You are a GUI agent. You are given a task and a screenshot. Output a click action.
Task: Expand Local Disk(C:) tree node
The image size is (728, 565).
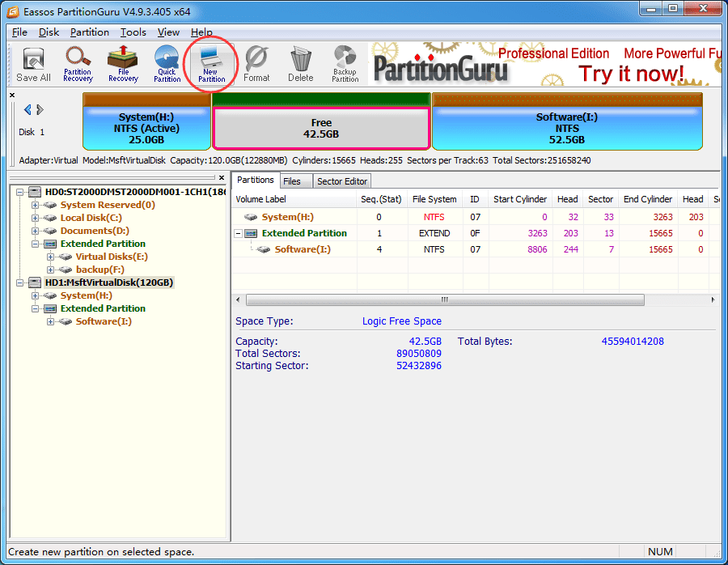(35, 218)
